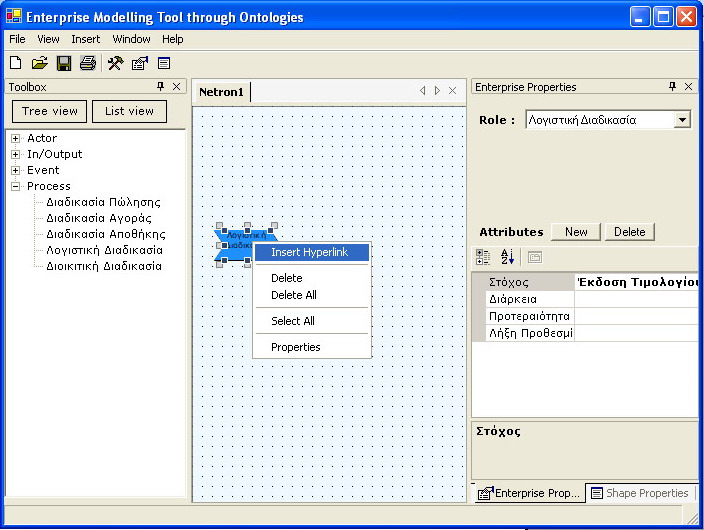
Task: Switch to the Shape Properties tab
Action: (x=640, y=493)
